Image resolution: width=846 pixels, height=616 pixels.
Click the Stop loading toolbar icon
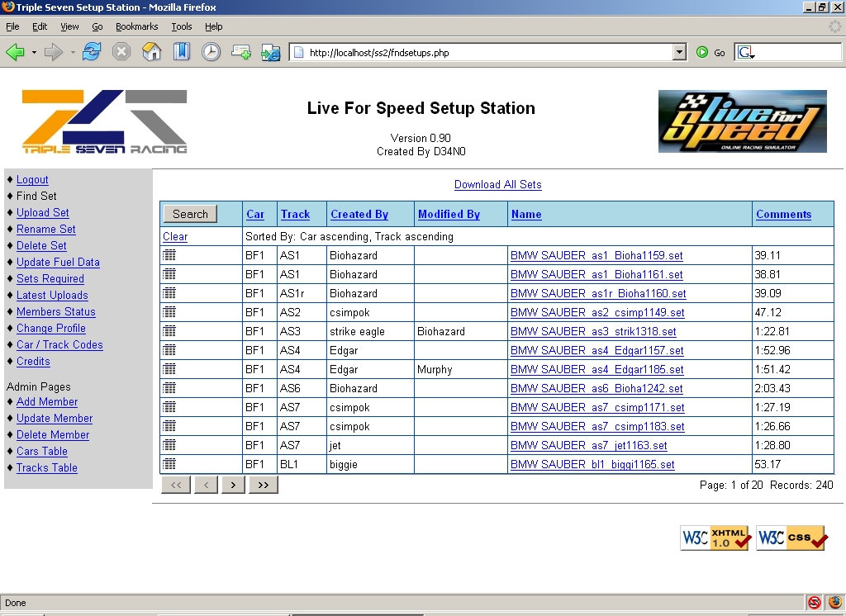click(121, 52)
